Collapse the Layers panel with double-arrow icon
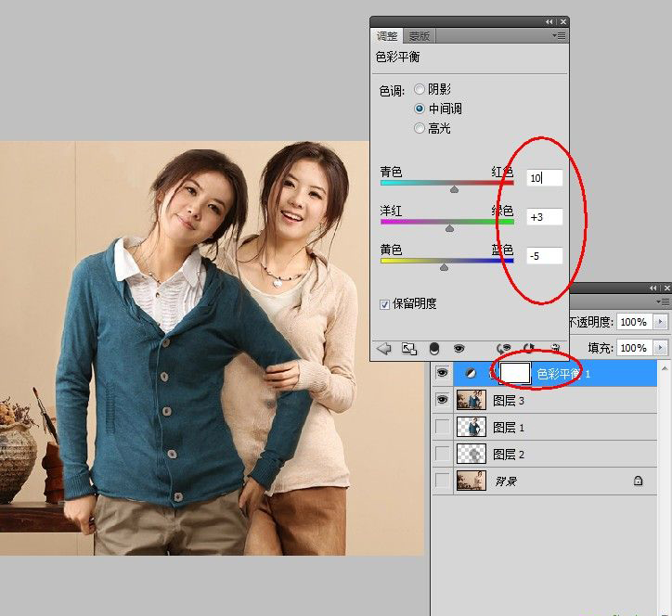The width and height of the screenshot is (672, 616). 653,288
